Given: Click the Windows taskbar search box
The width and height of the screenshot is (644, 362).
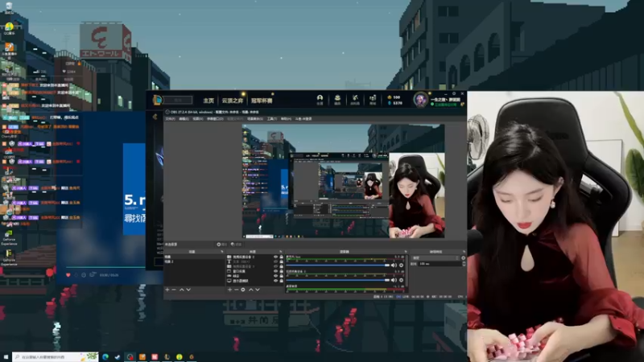Looking at the screenshot, I should [56, 356].
